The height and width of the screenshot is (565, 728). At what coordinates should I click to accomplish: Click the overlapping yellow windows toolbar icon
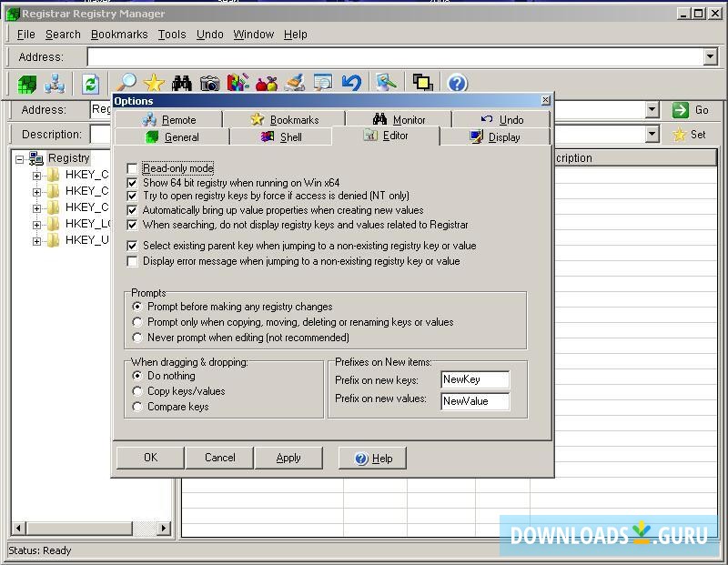click(x=422, y=83)
